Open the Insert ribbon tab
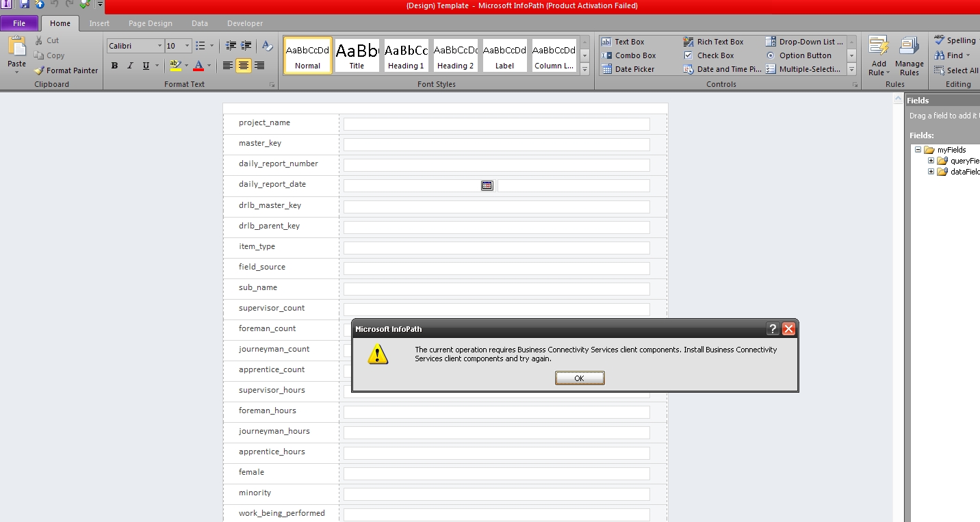This screenshot has height=522, width=980. (99, 23)
